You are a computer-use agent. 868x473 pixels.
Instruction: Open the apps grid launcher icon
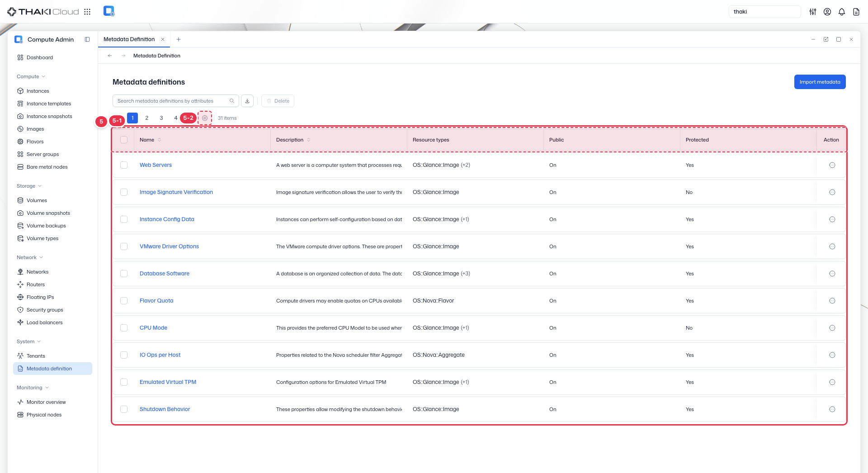[x=87, y=12]
